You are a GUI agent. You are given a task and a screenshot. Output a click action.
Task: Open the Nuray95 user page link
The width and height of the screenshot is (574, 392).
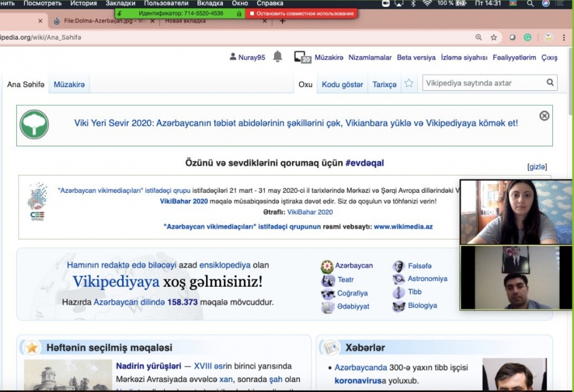(x=252, y=57)
